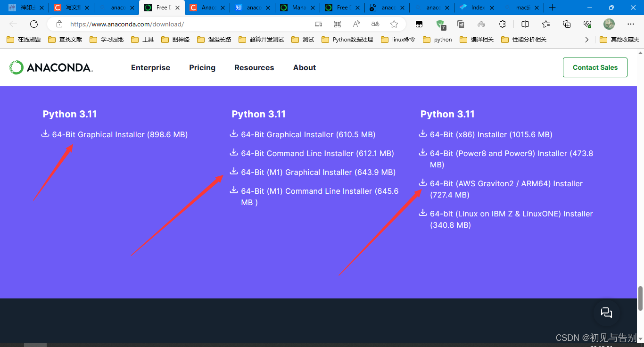Click the green shield extension with badge 7

pos(441,24)
